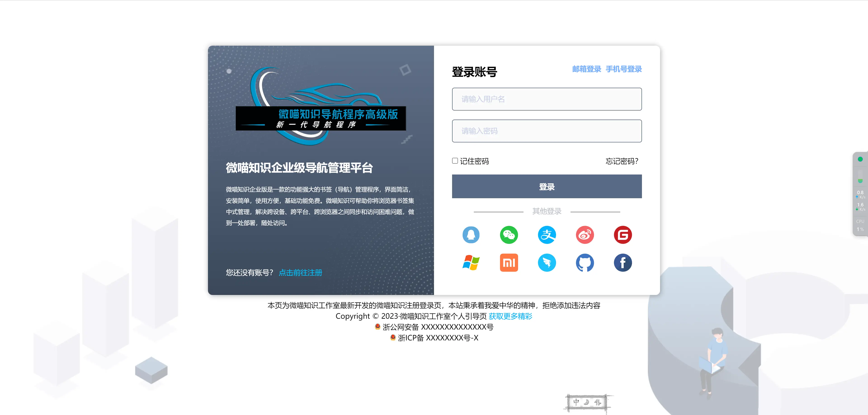
Task: Sign in using GitHub
Action: click(585, 263)
